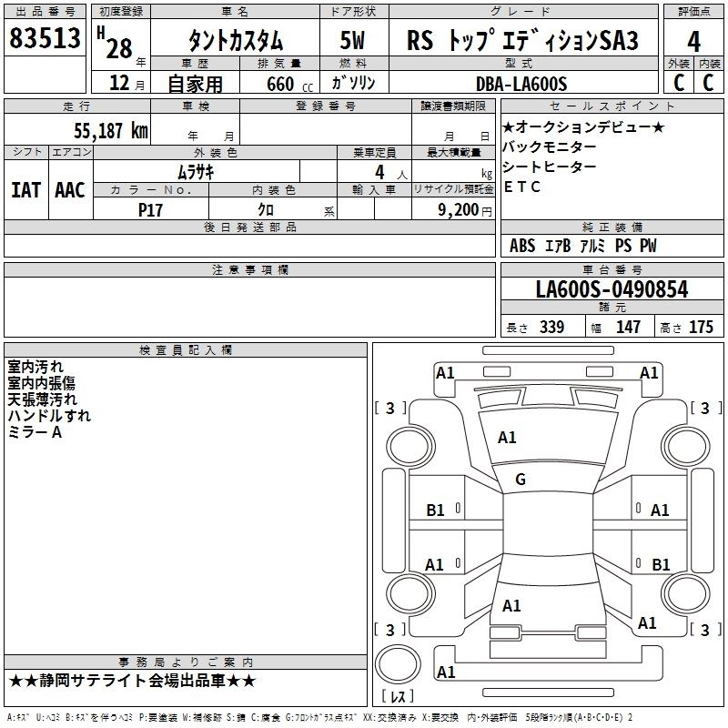This screenshot has height=728, width=728.
Task: Click the G mark on the windshield
Action: coord(521,480)
